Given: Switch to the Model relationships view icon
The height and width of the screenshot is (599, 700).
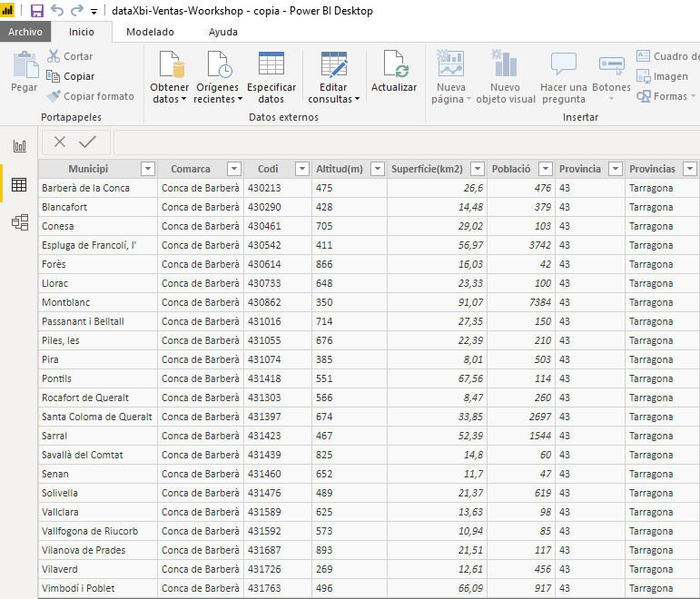Looking at the screenshot, I should (x=19, y=222).
